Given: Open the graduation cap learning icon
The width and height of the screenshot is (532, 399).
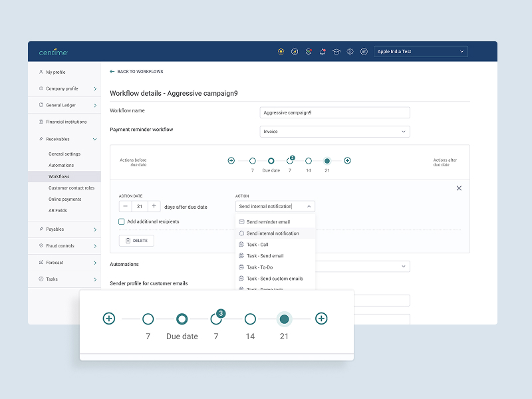Looking at the screenshot, I should point(336,52).
